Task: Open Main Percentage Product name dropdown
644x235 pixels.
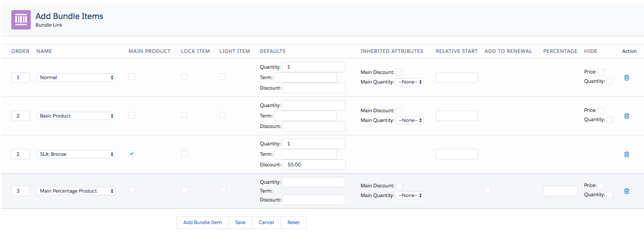Action: [76, 191]
